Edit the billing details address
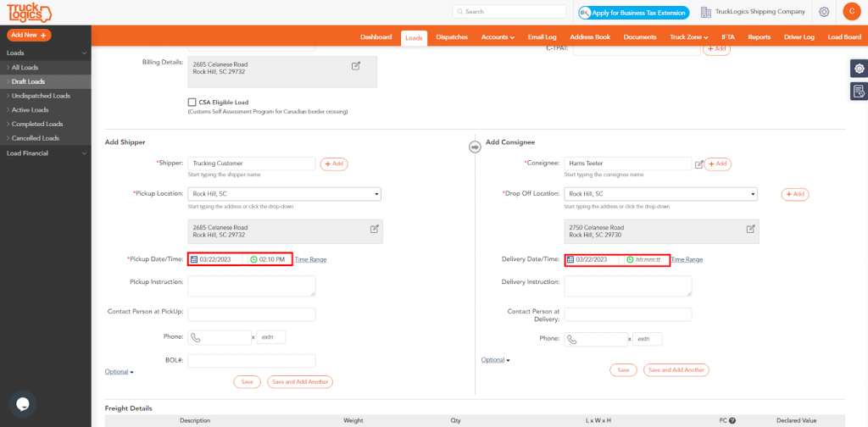This screenshot has width=868, height=427. click(x=356, y=66)
